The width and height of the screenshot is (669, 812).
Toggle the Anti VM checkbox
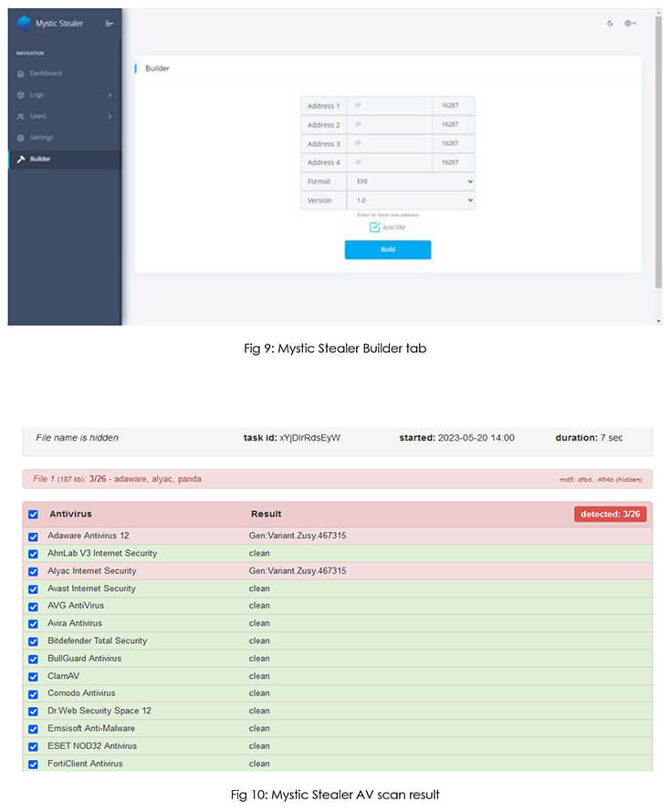tap(375, 227)
